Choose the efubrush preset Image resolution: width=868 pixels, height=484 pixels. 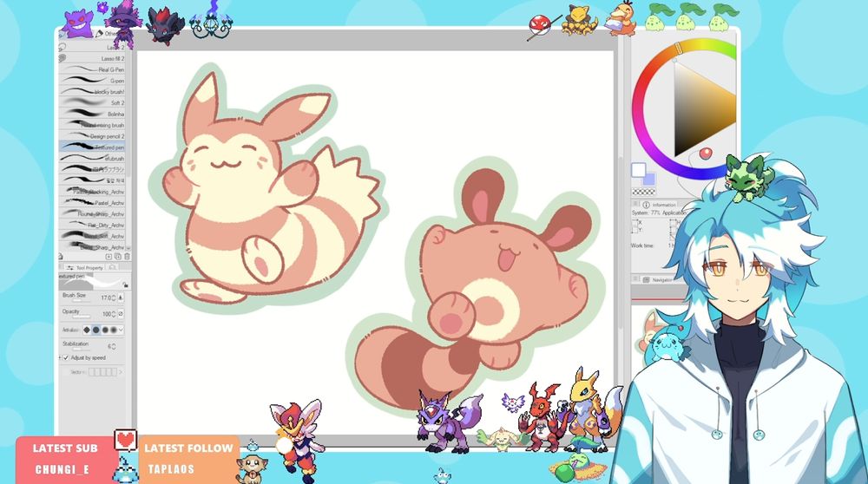[92, 158]
